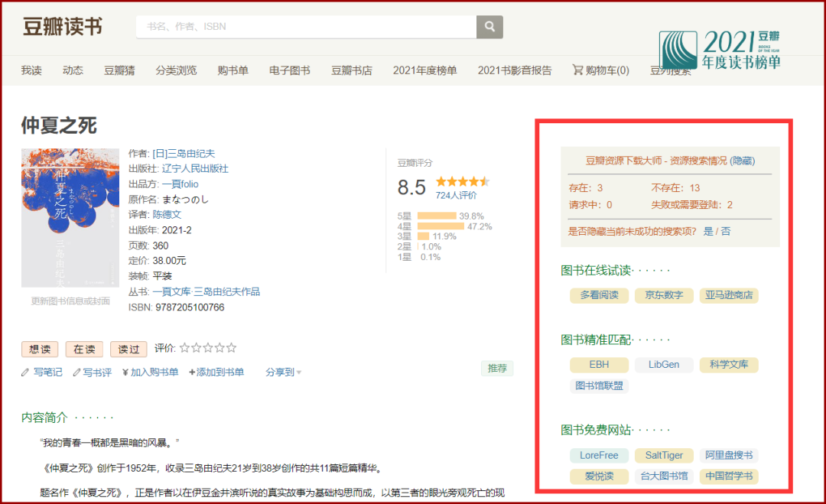The height and width of the screenshot is (504, 826).
Task: Click 写笔记 with pencil icon
Action: [x=41, y=372]
